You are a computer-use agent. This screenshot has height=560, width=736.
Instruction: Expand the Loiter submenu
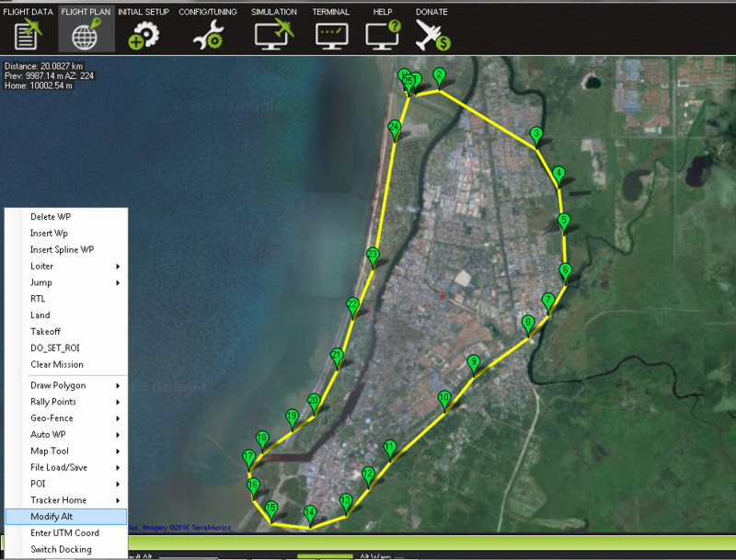point(65,266)
